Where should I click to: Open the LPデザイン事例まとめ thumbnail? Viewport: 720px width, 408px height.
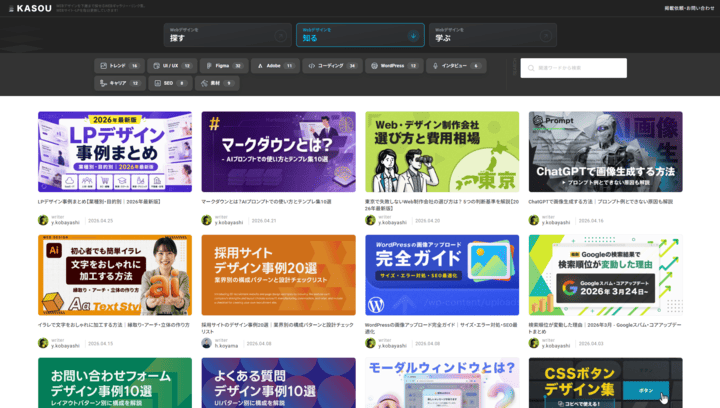tap(115, 151)
